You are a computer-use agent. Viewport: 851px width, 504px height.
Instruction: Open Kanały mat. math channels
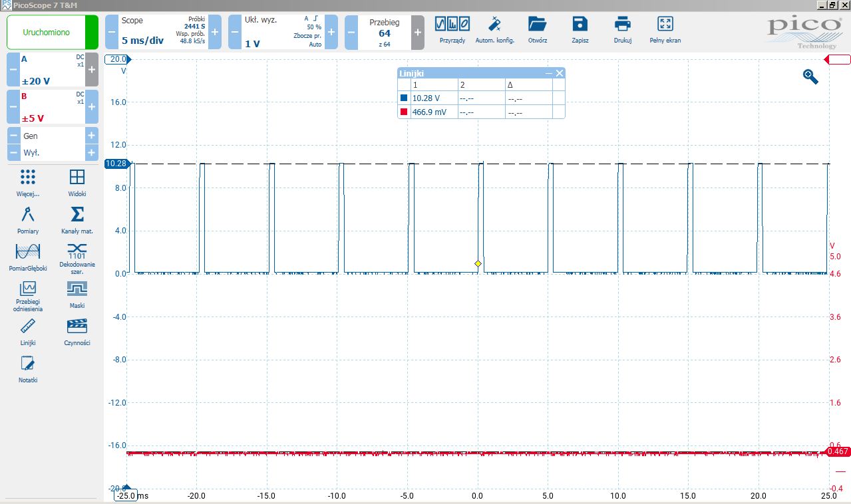tap(77, 220)
